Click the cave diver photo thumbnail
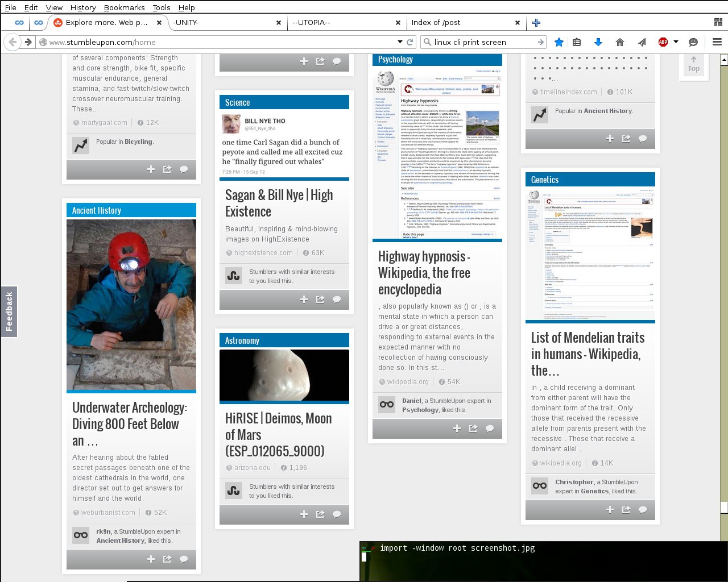The image size is (728, 582). (131, 305)
